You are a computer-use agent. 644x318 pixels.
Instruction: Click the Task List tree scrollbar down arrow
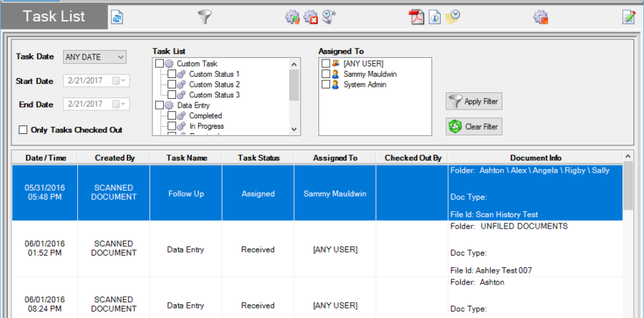point(294,129)
